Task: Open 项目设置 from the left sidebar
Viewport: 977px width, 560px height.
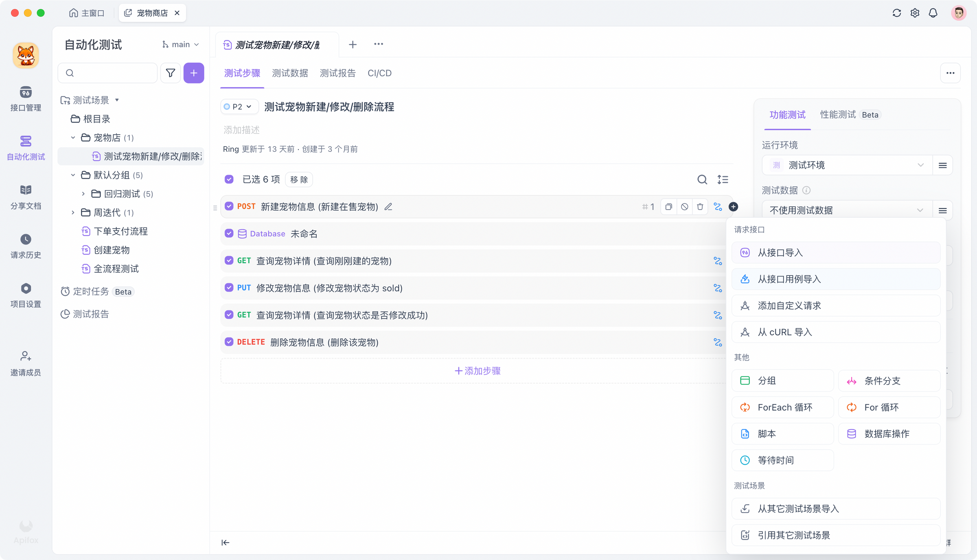Action: 25,295
